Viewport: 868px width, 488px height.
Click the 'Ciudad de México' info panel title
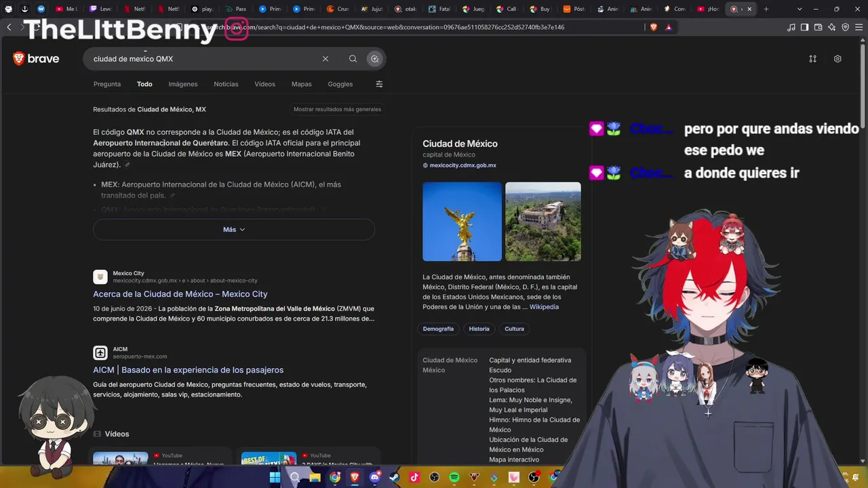tap(460, 144)
